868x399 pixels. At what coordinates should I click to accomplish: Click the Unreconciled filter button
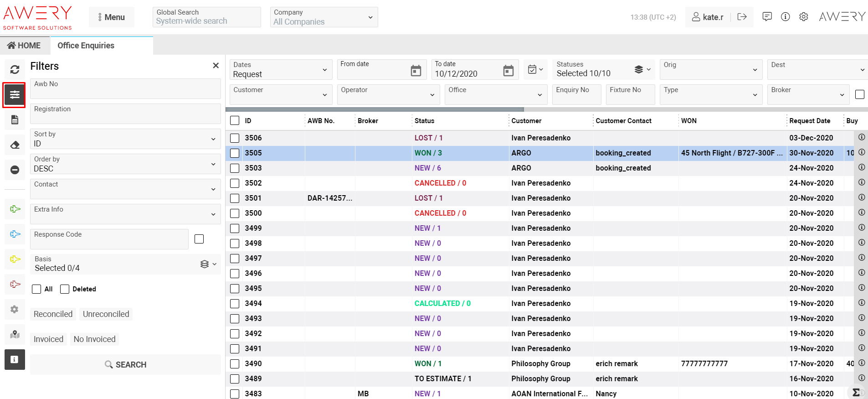[106, 314]
